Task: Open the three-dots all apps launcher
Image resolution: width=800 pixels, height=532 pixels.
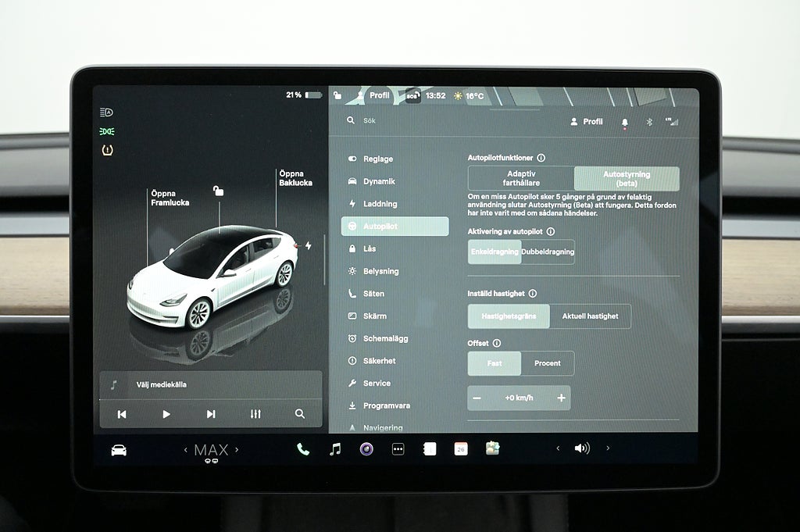Action: point(398,449)
